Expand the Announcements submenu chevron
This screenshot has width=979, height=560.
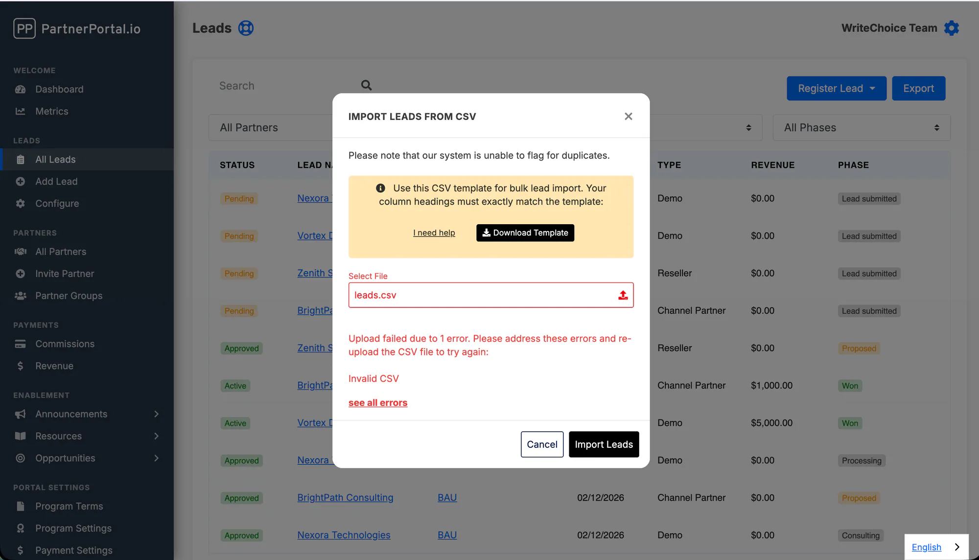[157, 414]
